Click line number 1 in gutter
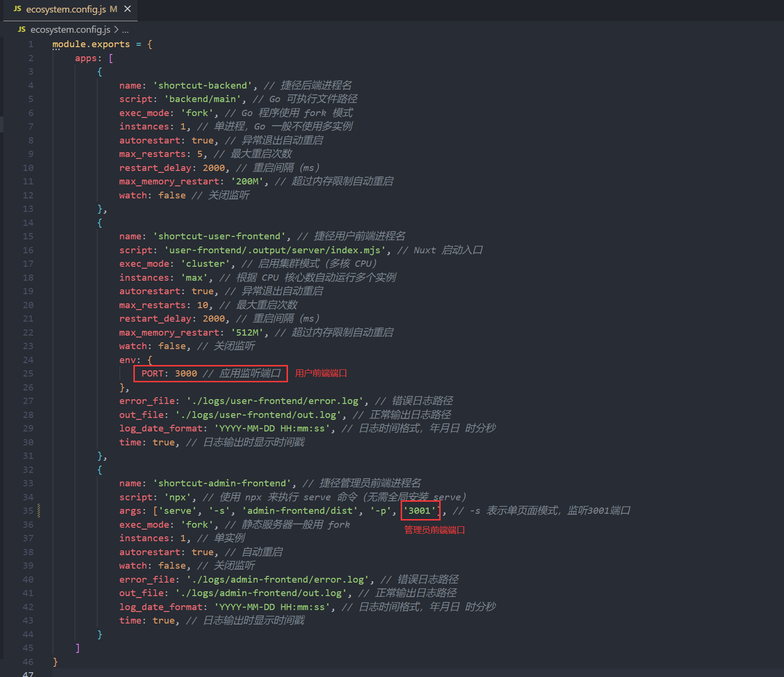Image resolution: width=784 pixels, height=677 pixels. click(x=31, y=44)
